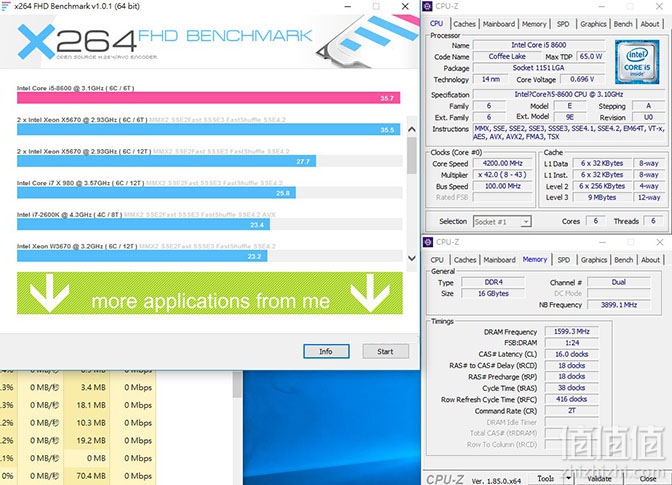Open Memory tab in top CPU-Z window
The width and height of the screenshot is (672, 485).
pos(534,24)
